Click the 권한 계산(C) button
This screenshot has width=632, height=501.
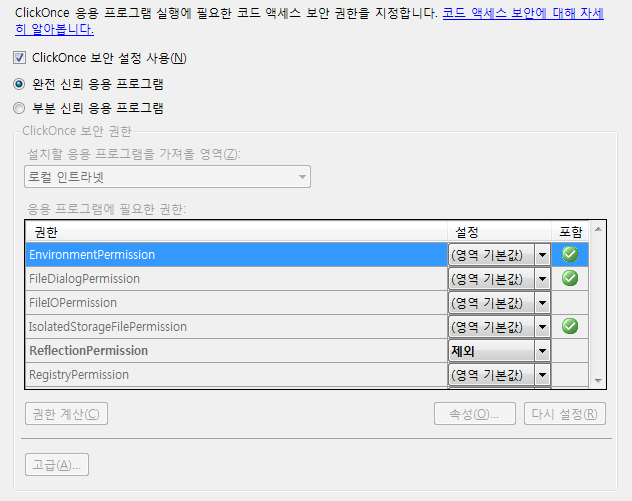pyautogui.click(x=66, y=414)
